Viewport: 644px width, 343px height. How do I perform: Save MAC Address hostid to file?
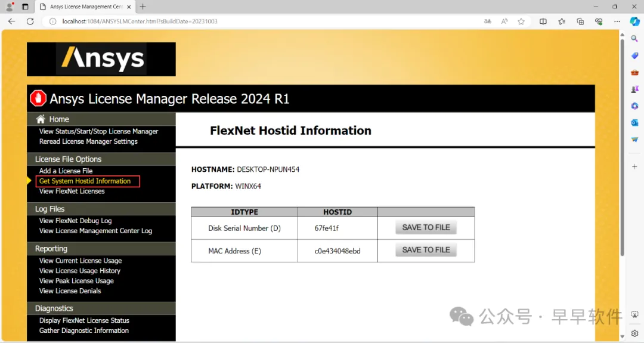pos(426,250)
